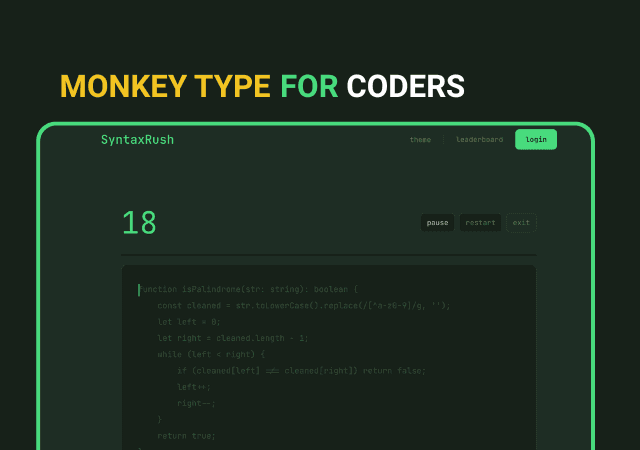Image resolution: width=640 pixels, height=450 pixels.
Task: Click the timer value 18
Action: (139, 223)
